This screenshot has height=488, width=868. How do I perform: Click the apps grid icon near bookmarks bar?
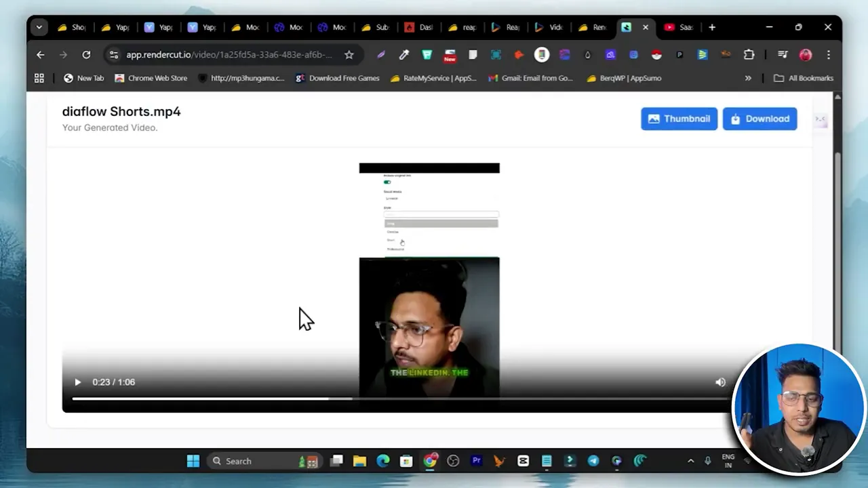pyautogui.click(x=39, y=77)
